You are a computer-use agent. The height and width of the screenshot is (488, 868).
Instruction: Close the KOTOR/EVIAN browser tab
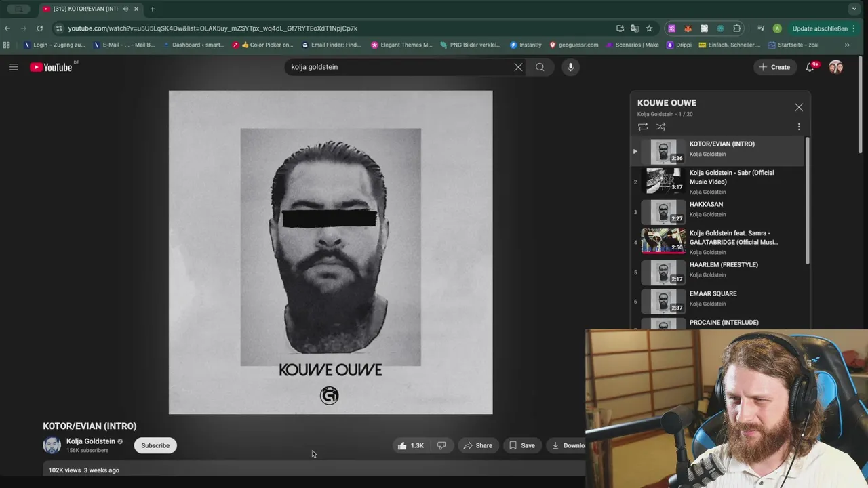136,9
